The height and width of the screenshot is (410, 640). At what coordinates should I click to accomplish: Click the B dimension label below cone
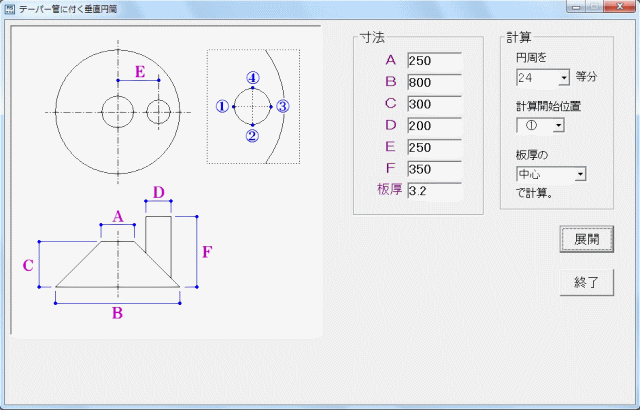[117, 313]
